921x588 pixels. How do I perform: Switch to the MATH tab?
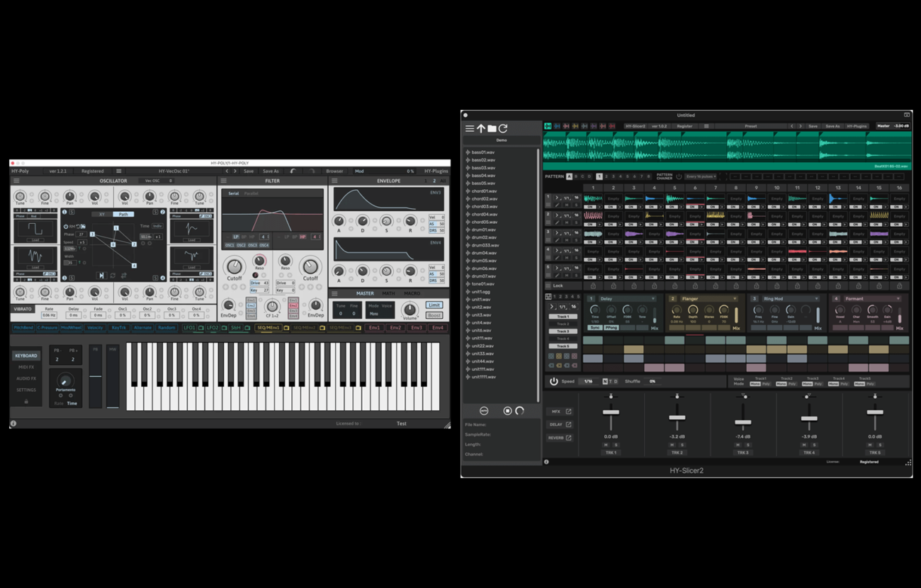tap(388, 293)
